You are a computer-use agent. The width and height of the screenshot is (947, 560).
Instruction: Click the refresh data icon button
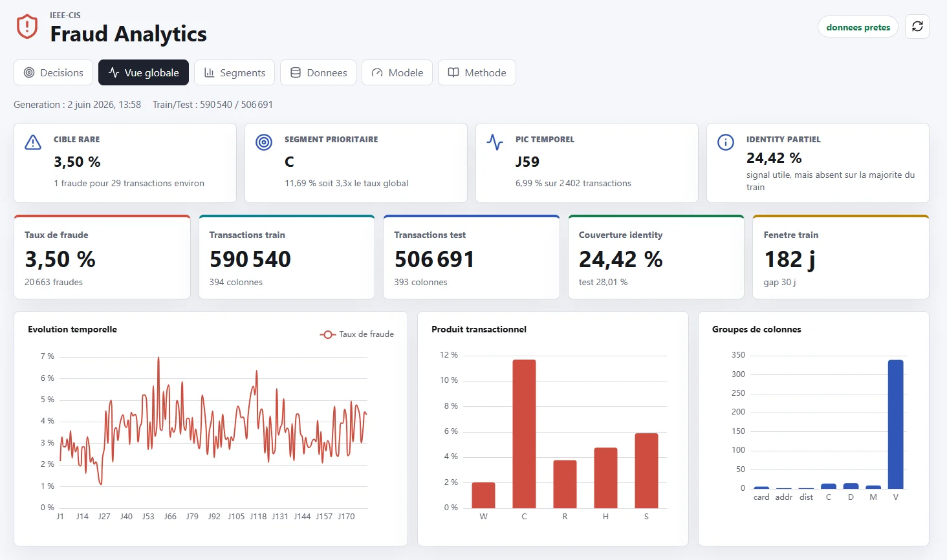tap(917, 27)
